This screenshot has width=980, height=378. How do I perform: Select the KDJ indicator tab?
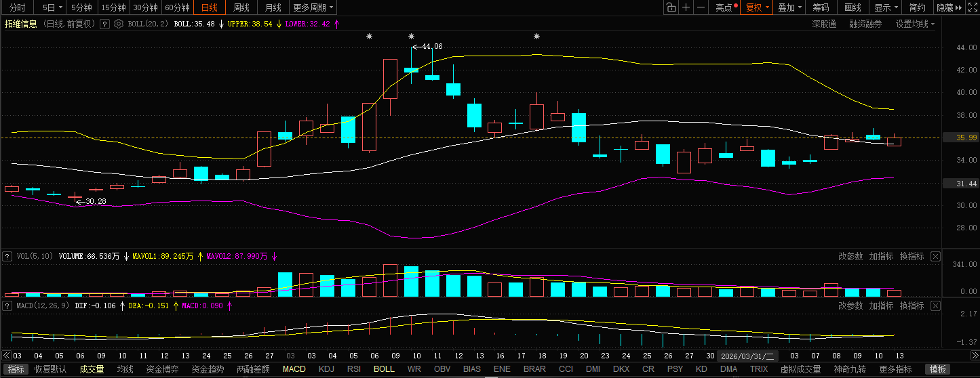click(x=327, y=369)
